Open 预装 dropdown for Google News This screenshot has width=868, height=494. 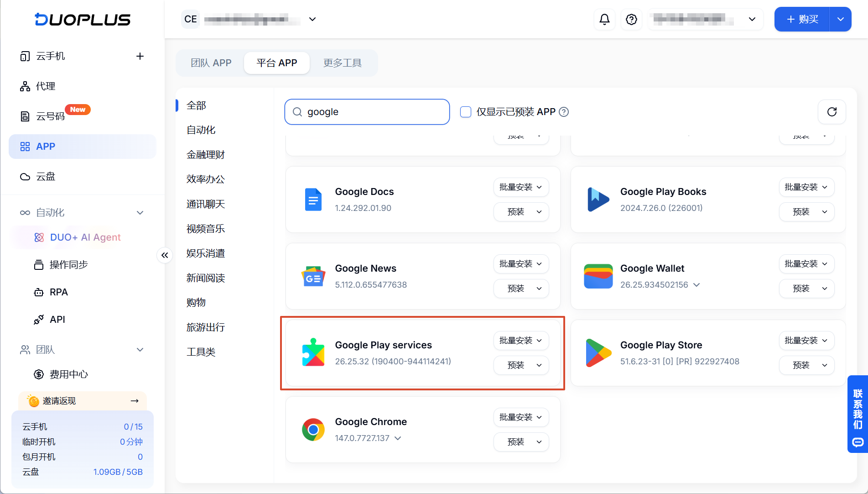(521, 289)
